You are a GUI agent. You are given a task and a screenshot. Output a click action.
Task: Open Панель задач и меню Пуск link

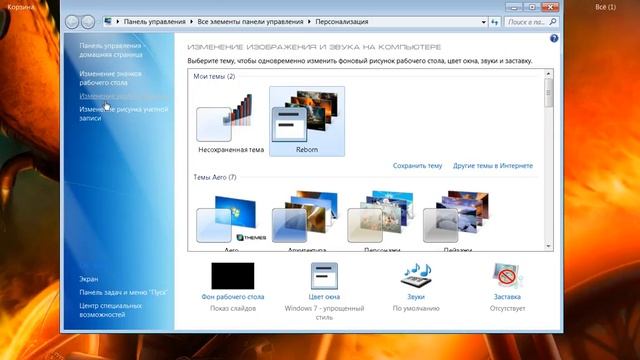[123, 292]
